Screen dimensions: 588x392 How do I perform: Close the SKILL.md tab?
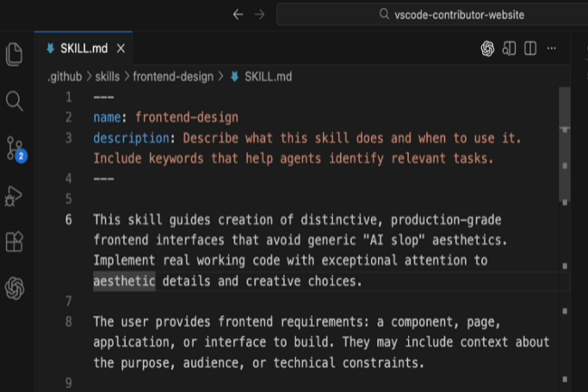point(121,49)
